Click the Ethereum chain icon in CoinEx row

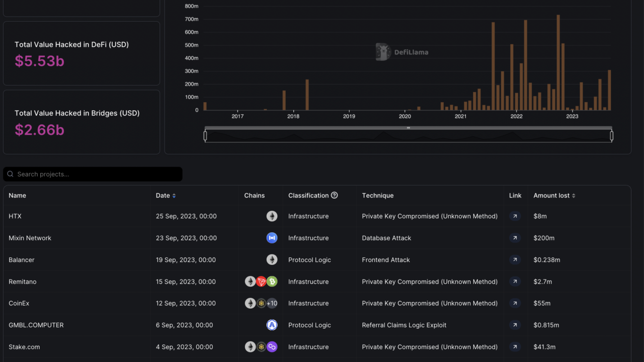[x=250, y=303]
